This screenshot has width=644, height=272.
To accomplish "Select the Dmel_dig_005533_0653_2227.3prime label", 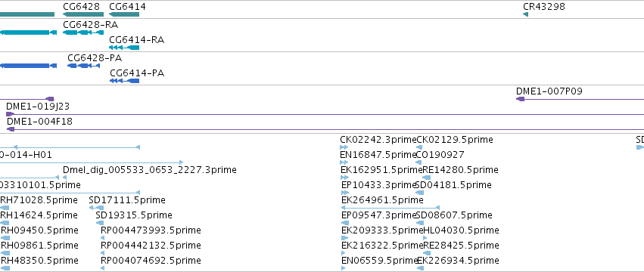I will tap(150, 170).
